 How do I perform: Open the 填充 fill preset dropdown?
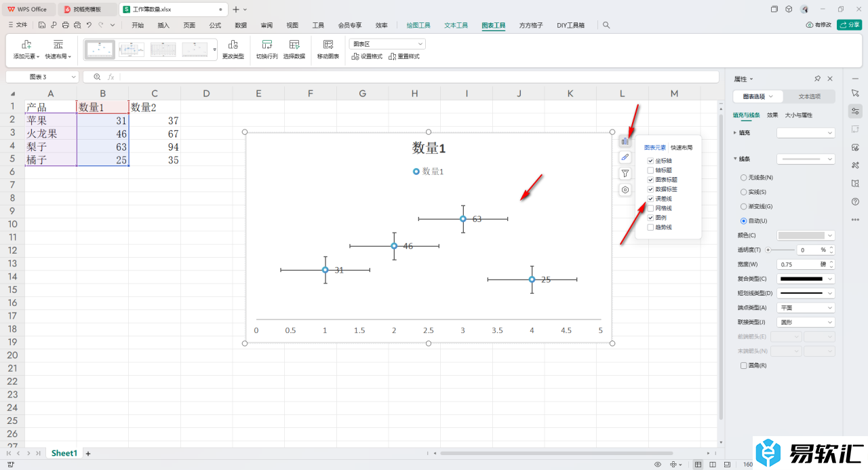tap(806, 133)
